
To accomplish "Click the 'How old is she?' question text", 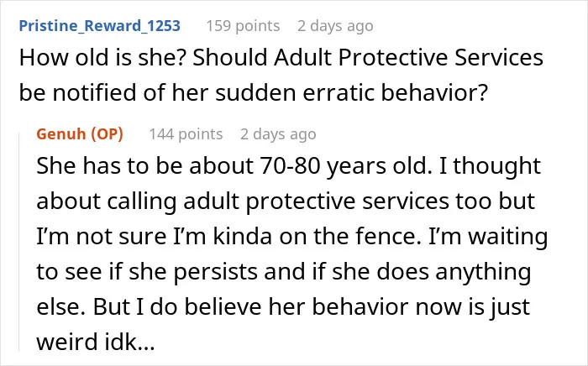I will coord(102,58).
